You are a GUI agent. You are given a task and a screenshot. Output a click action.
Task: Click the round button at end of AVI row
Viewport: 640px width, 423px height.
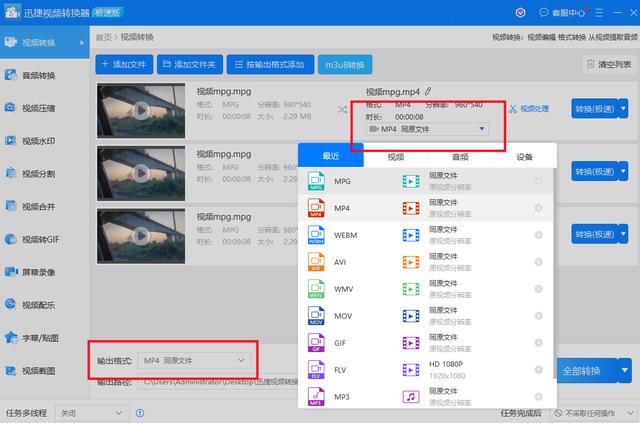click(x=538, y=262)
